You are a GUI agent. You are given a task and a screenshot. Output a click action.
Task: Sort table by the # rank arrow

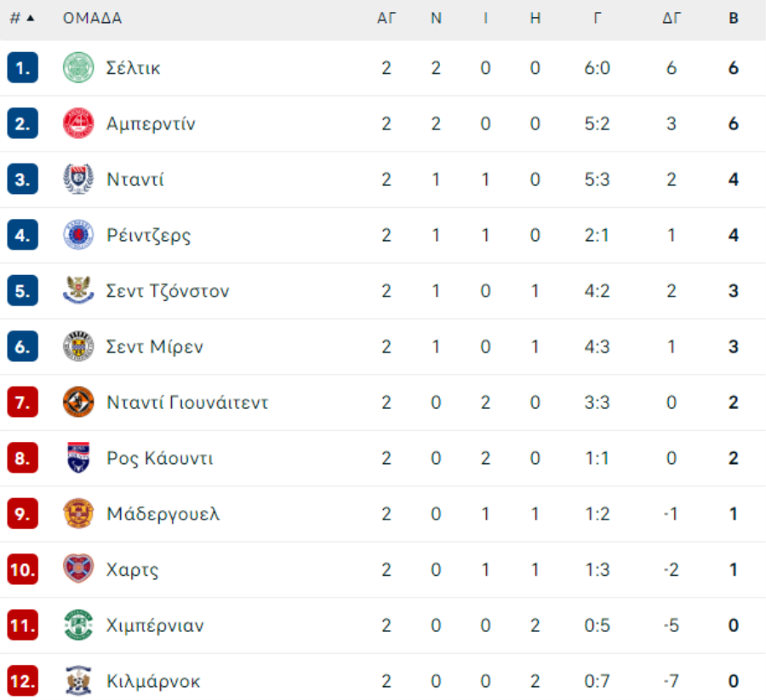tap(31, 18)
